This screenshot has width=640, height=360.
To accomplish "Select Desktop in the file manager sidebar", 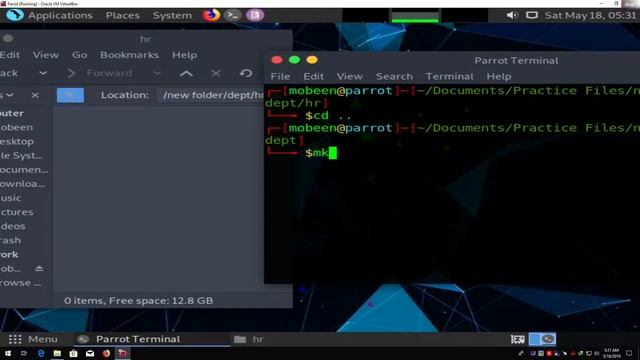I will (x=17, y=141).
